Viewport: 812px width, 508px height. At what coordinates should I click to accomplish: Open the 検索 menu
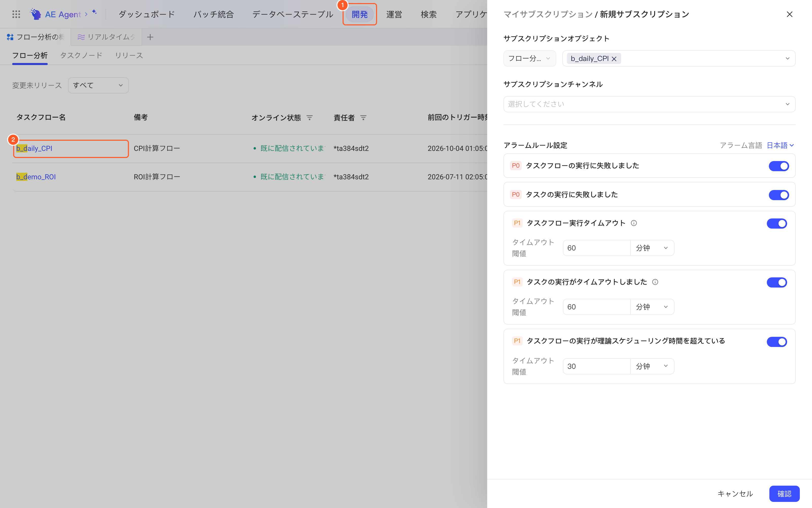pyautogui.click(x=429, y=14)
